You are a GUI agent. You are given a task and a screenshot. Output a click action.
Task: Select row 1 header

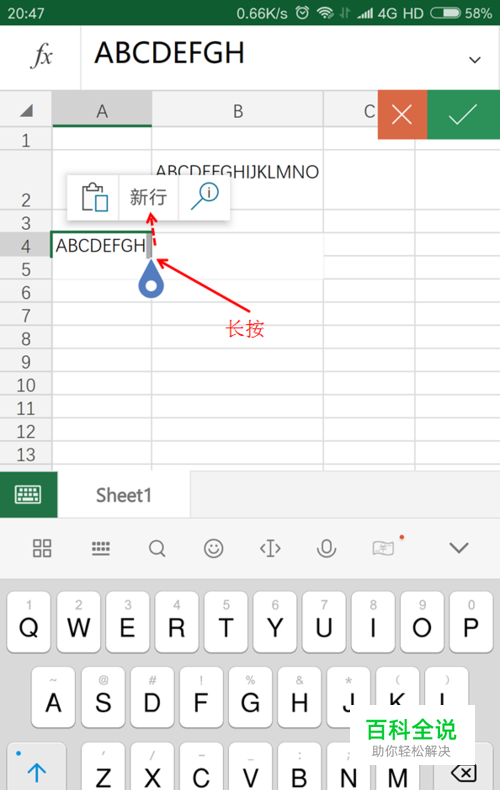(x=26, y=140)
